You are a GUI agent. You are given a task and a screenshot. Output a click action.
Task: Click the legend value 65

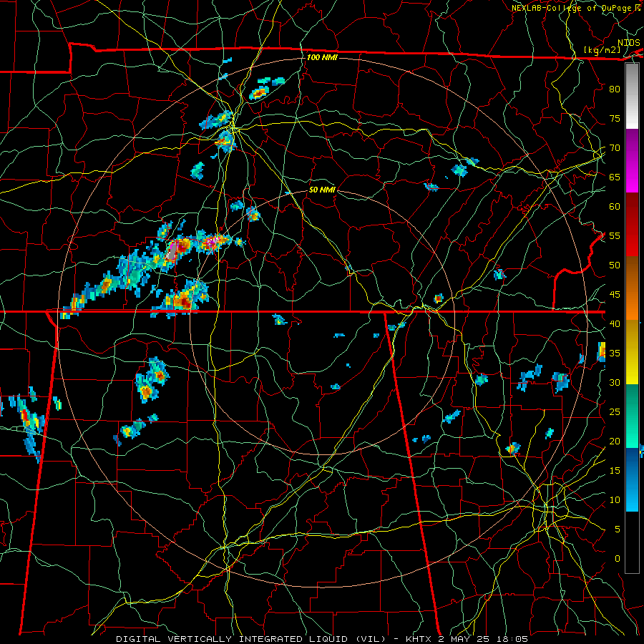[615, 177]
